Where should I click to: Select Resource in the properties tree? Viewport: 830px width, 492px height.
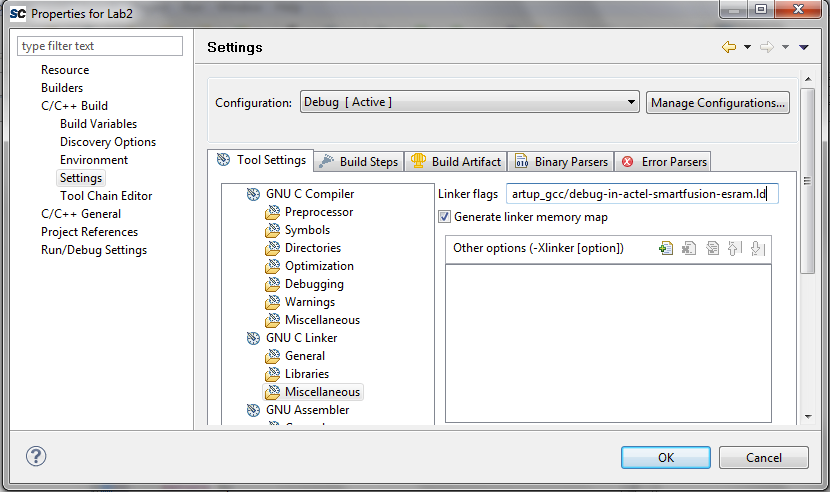65,70
